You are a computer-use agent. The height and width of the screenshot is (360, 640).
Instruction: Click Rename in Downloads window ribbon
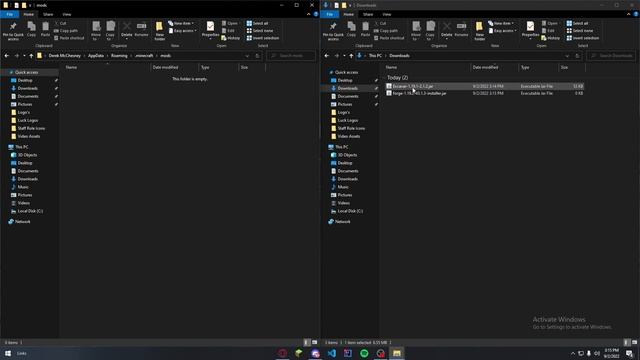pos(461,29)
